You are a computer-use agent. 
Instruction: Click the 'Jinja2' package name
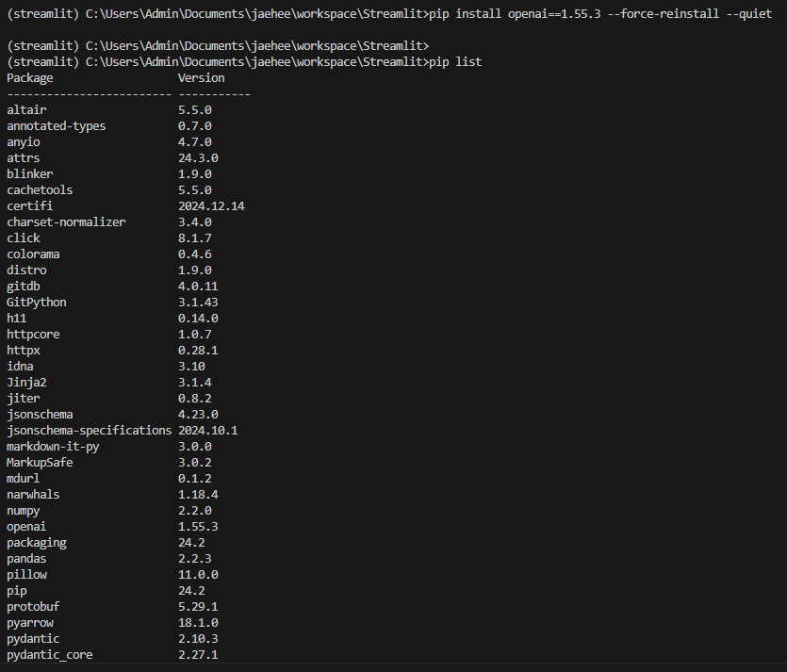click(26, 383)
